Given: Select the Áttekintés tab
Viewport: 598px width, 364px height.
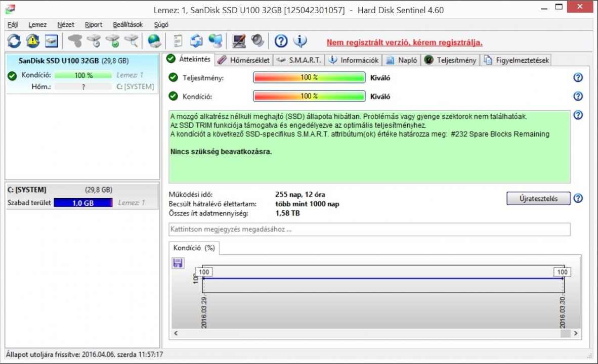Looking at the screenshot, I should click(189, 59).
